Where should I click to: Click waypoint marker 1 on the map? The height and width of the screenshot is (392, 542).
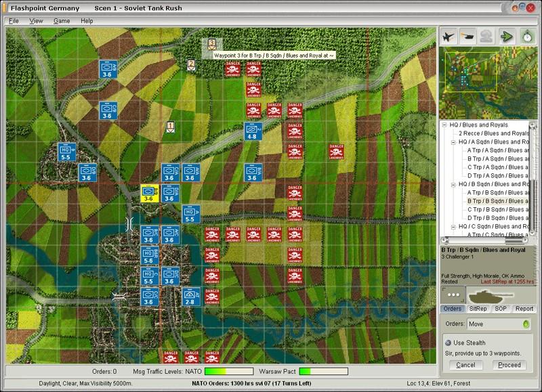(x=170, y=127)
